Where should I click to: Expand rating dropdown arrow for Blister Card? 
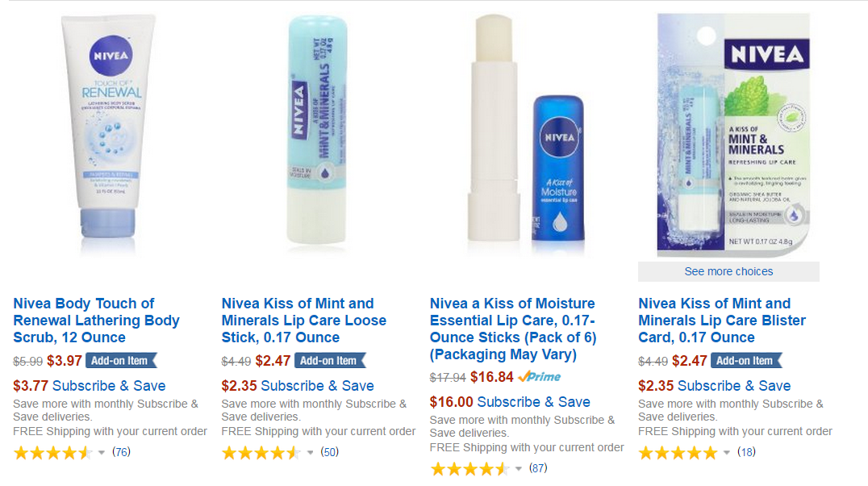tap(726, 453)
